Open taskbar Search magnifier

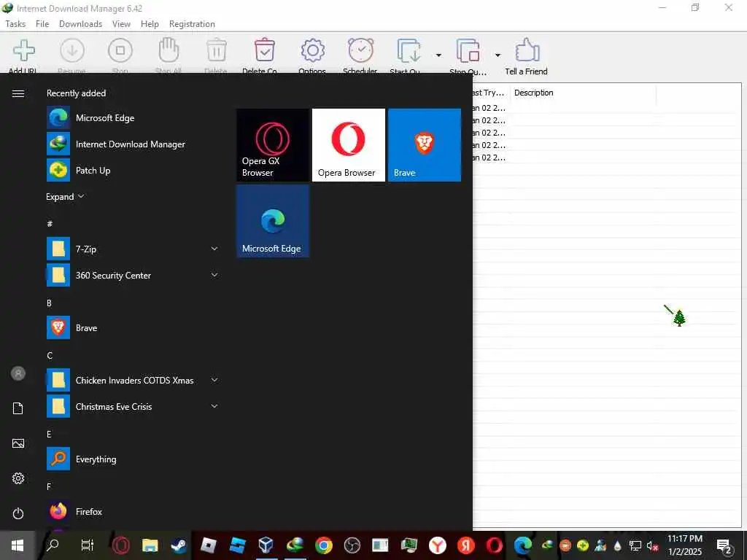click(x=53, y=545)
